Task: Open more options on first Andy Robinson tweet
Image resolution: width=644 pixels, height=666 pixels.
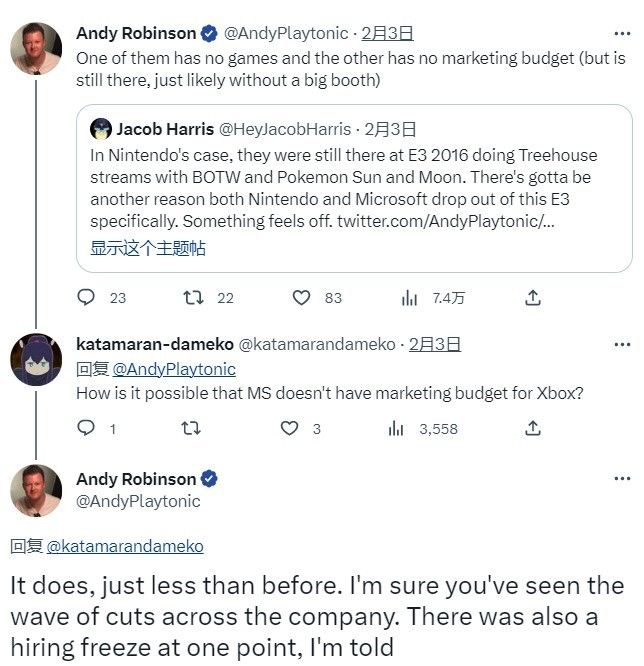Action: coord(622,34)
